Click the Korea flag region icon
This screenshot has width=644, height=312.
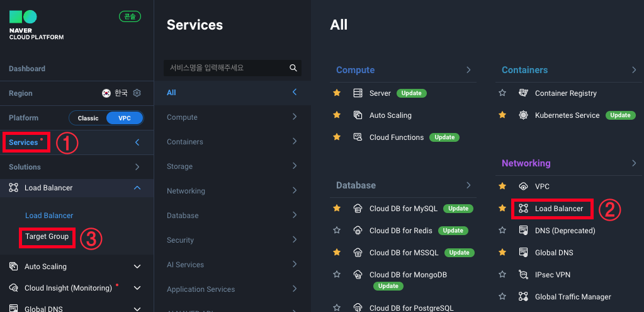pos(106,93)
